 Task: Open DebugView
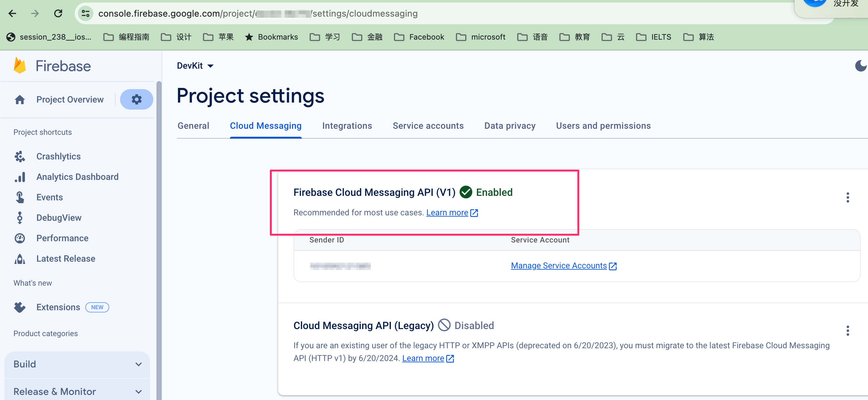[59, 218]
